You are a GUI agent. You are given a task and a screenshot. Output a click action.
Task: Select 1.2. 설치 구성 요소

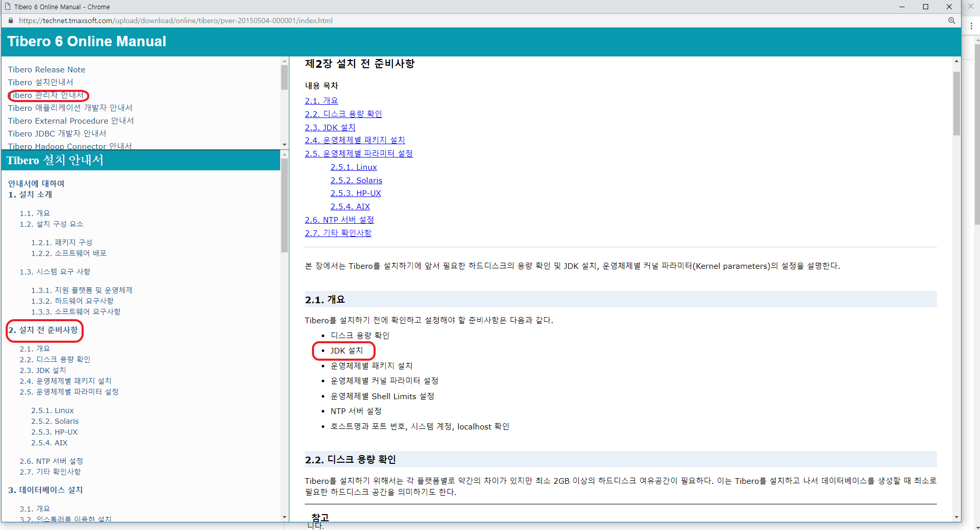tap(51, 224)
